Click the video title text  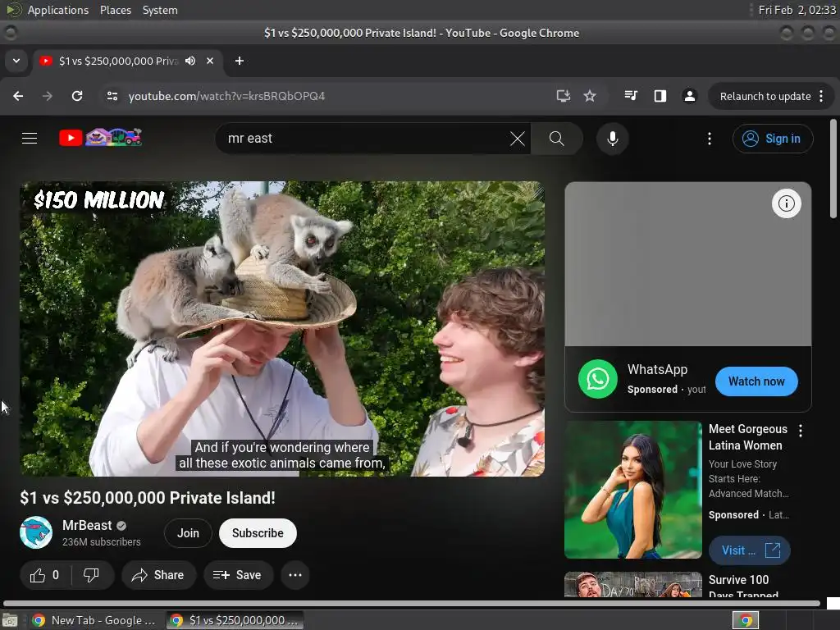148,498
